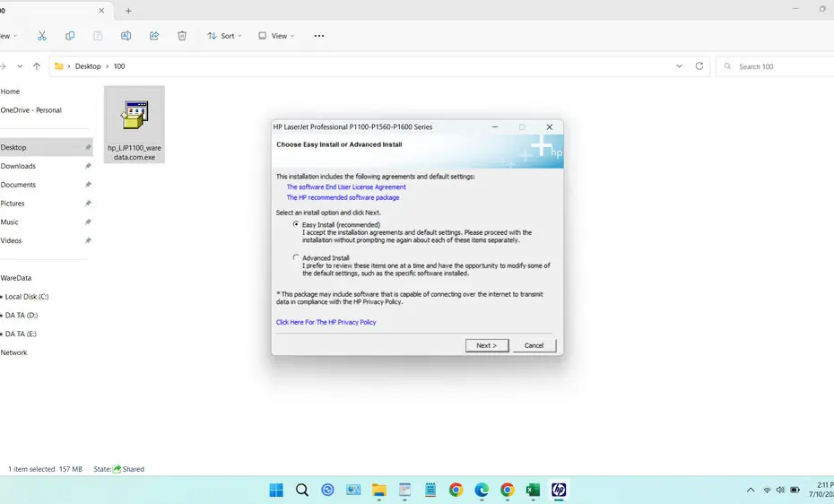Expand the address bar history dropdown
The width and height of the screenshot is (834, 504).
point(679,66)
